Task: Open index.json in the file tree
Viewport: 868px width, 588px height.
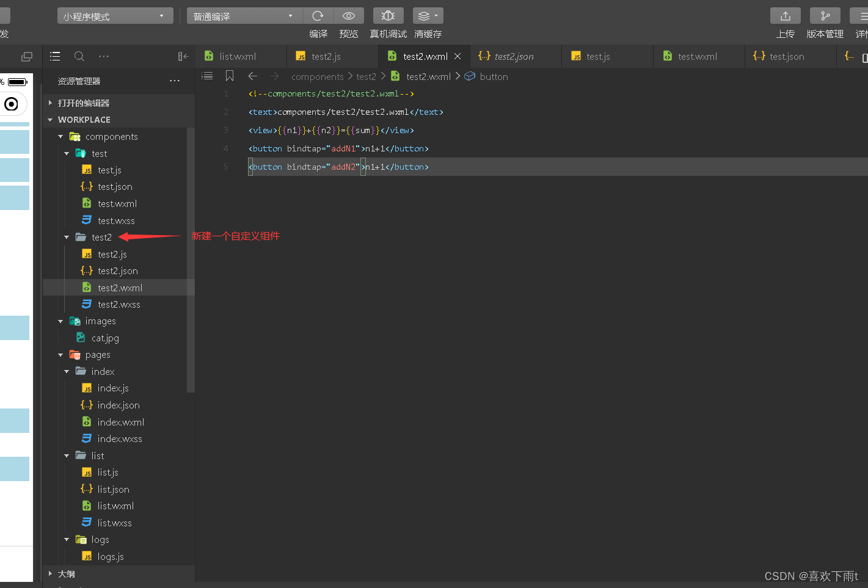Action: click(119, 405)
